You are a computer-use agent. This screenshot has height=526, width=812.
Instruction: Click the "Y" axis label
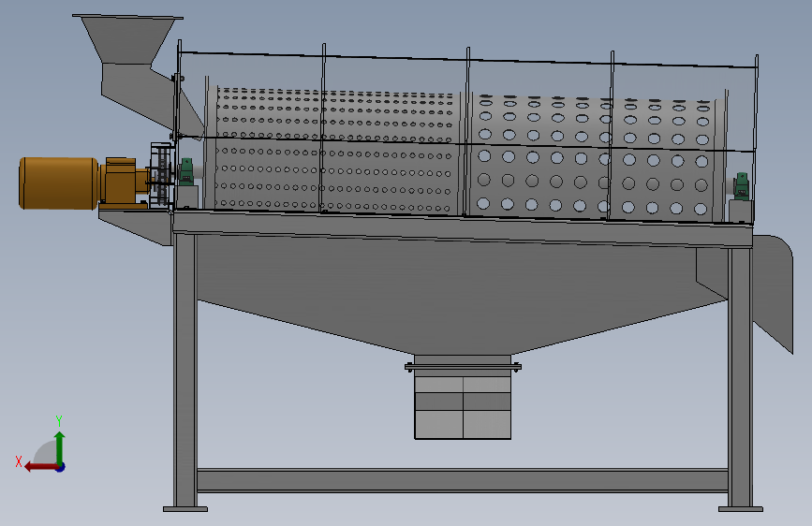point(59,421)
